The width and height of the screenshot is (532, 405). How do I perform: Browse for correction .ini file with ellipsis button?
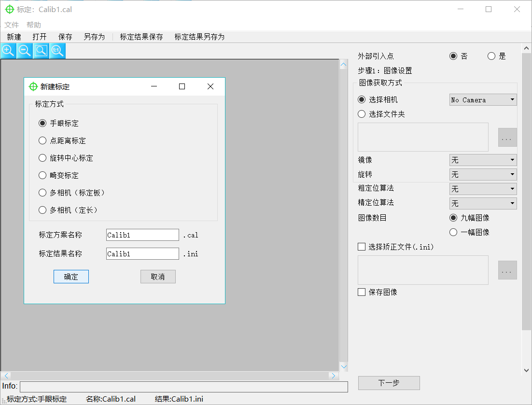pos(507,270)
